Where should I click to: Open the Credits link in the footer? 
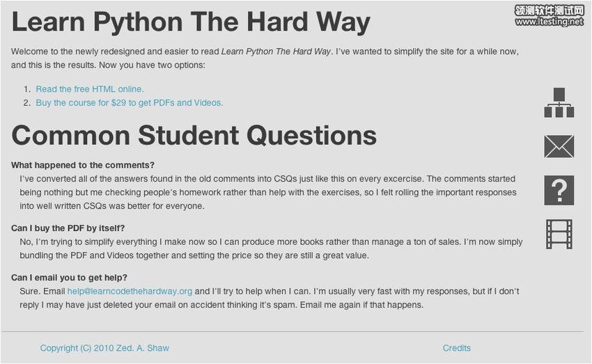pyautogui.click(x=456, y=348)
